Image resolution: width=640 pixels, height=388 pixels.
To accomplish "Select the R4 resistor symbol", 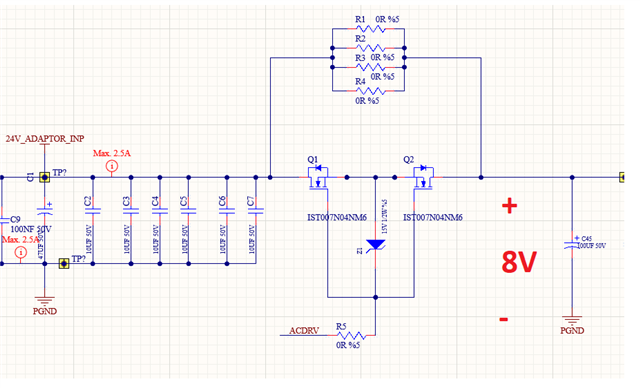I will (370, 90).
